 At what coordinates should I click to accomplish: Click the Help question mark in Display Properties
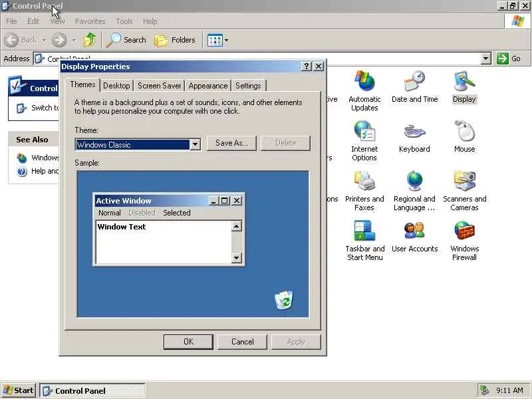pos(307,66)
